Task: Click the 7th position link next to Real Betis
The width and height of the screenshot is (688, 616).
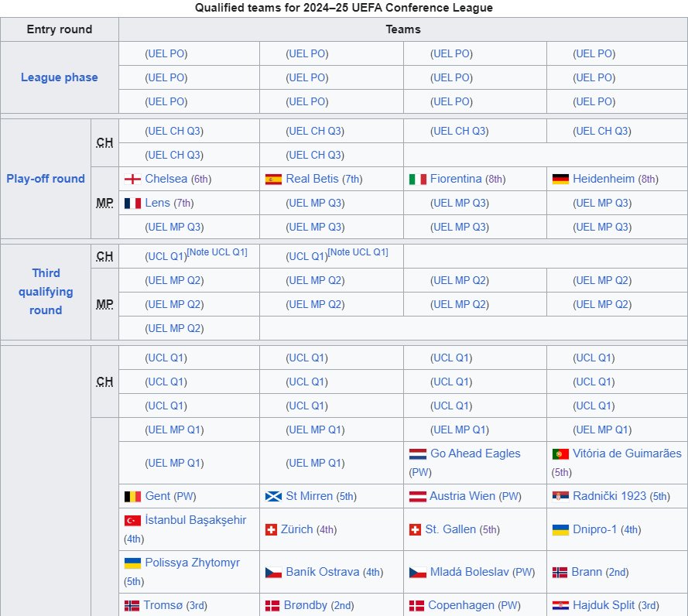Action: (352, 179)
